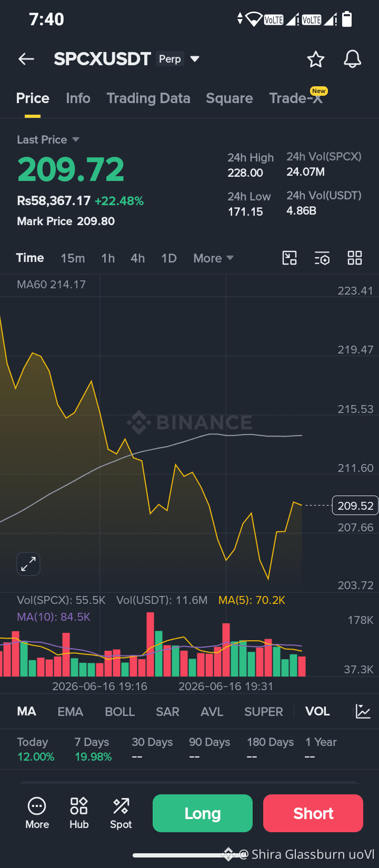Tap the 1 Year performance entry
This screenshot has width=379, height=868.
point(321,749)
